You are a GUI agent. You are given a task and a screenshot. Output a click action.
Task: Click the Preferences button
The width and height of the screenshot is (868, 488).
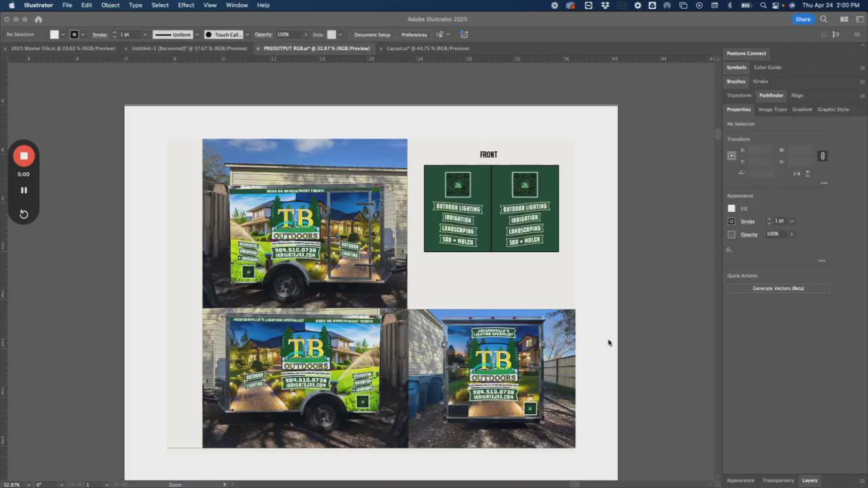(x=414, y=35)
